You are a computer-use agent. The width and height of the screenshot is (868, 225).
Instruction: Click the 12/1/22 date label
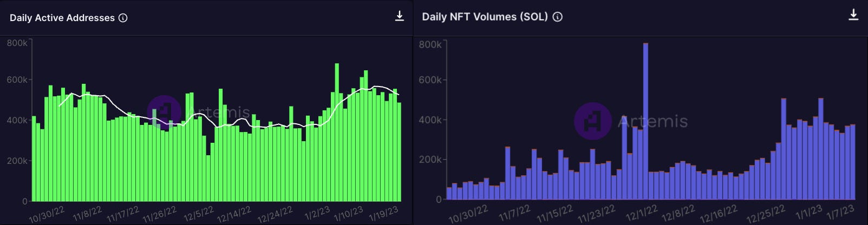click(642, 213)
